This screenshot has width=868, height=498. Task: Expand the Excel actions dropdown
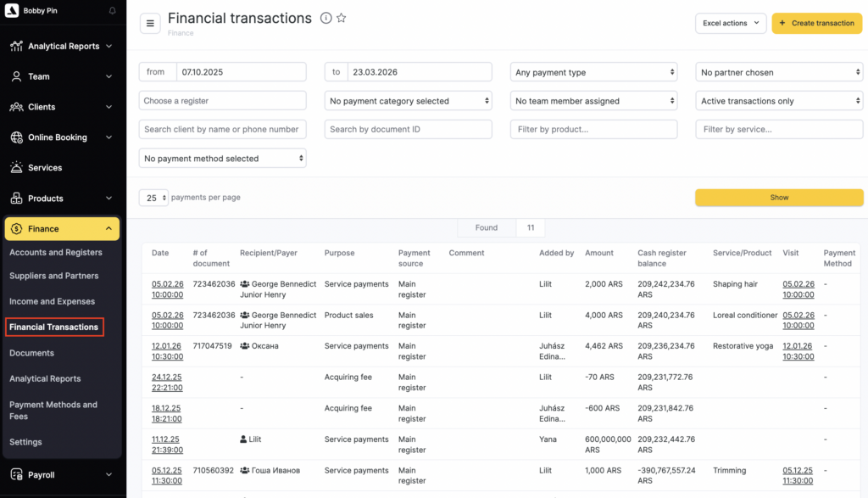[x=730, y=24]
